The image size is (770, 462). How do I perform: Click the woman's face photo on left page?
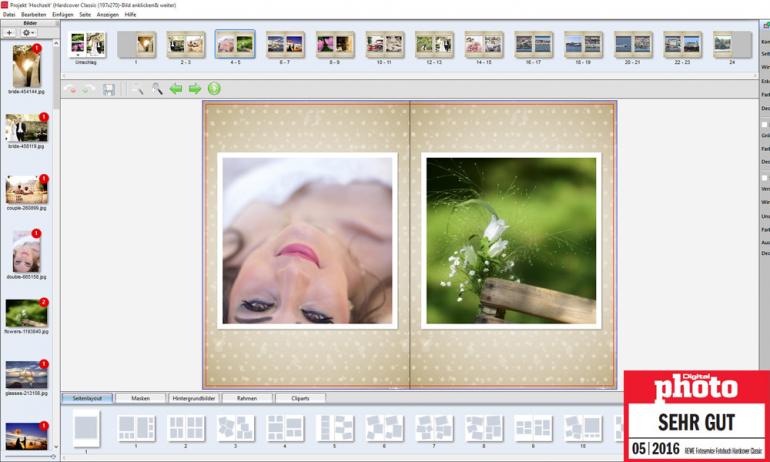[307, 241]
